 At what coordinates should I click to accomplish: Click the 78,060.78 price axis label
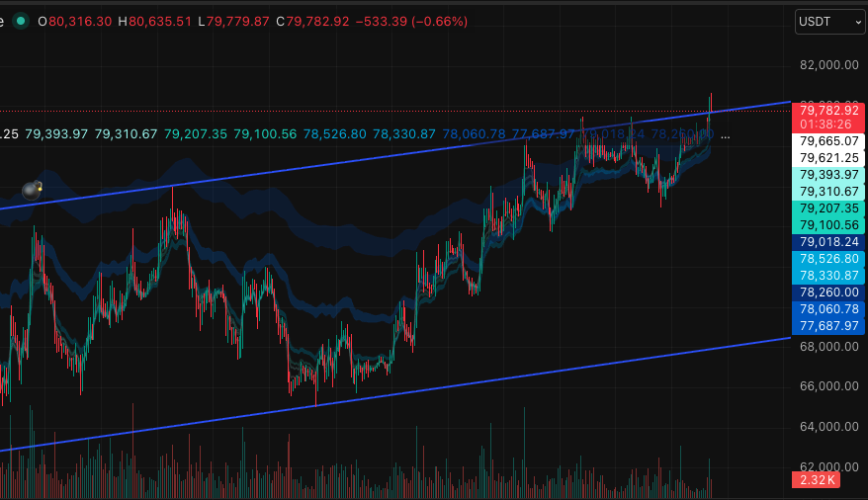tap(828, 309)
